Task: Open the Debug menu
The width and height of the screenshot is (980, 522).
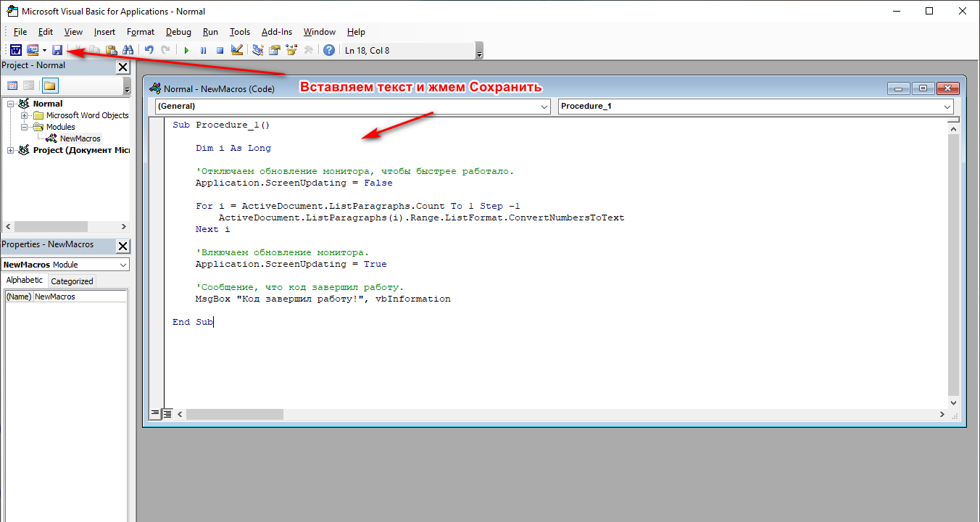Action: pyautogui.click(x=178, y=32)
